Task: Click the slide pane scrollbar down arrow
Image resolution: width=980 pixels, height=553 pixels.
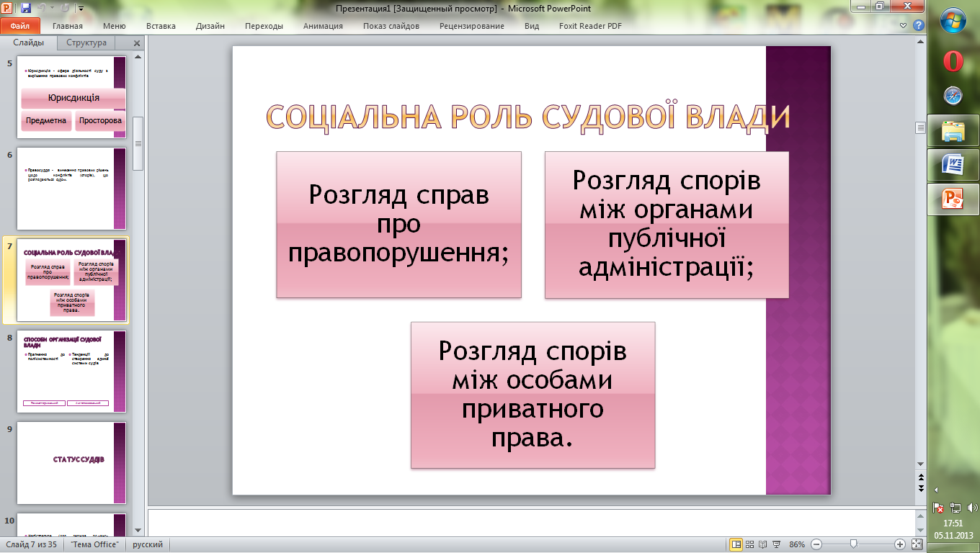Action: [x=919, y=464]
